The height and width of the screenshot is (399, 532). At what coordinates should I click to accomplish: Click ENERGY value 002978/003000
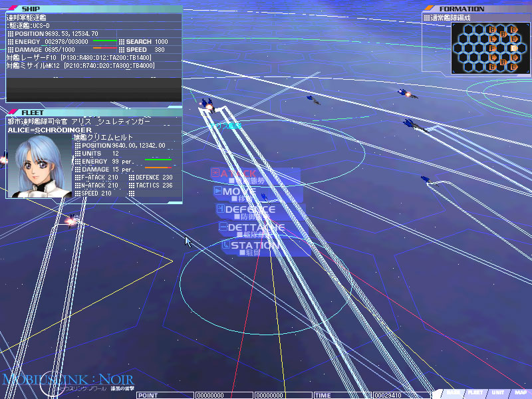tap(66, 42)
